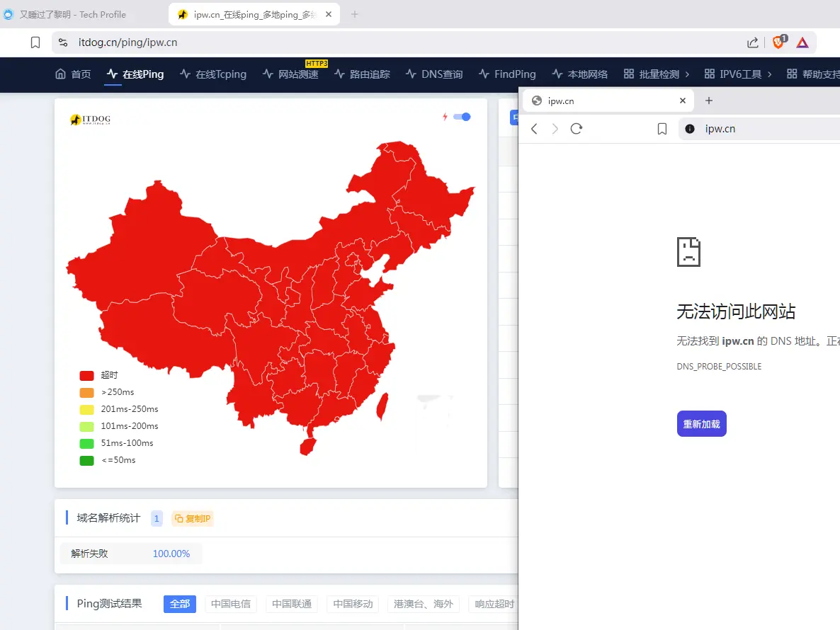Viewport: 840px width, 630px height.
Task: Filter results by 中国电信
Action: point(231,604)
